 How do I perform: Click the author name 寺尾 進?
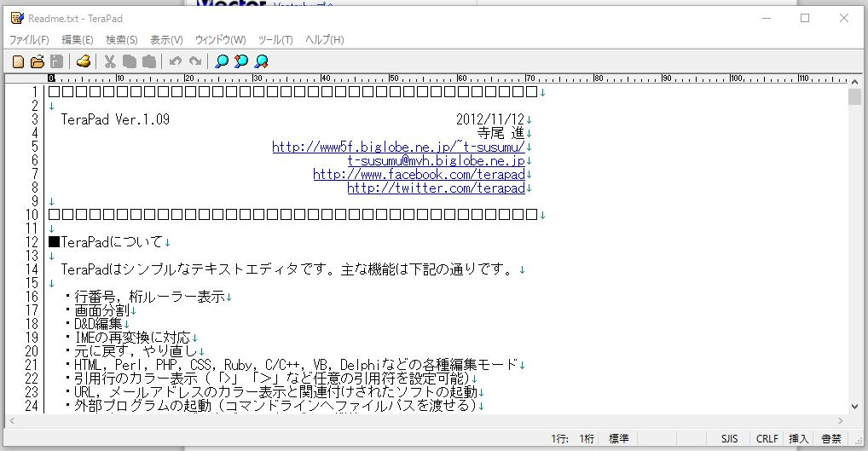[501, 133]
